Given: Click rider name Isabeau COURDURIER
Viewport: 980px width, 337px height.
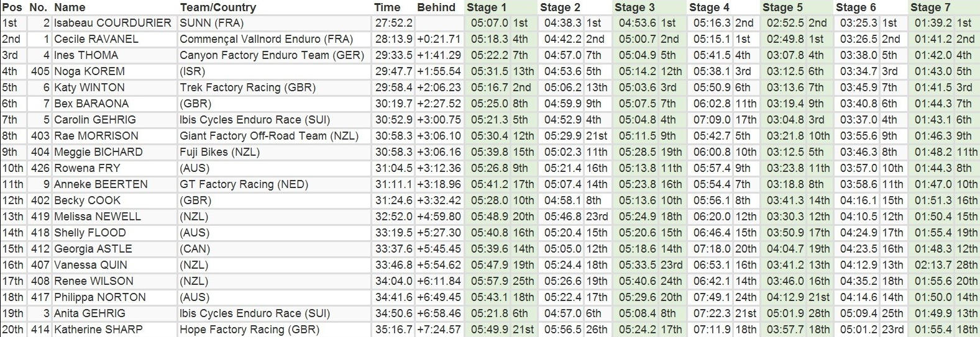Looking at the screenshot, I should (112, 23).
